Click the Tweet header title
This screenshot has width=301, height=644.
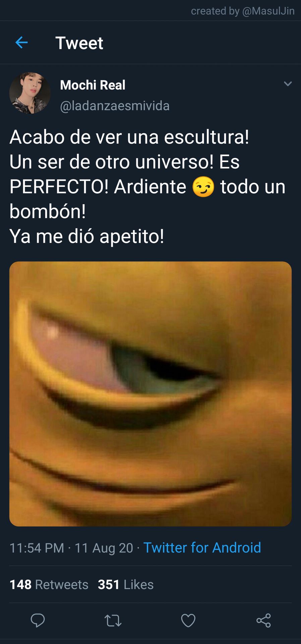[79, 43]
